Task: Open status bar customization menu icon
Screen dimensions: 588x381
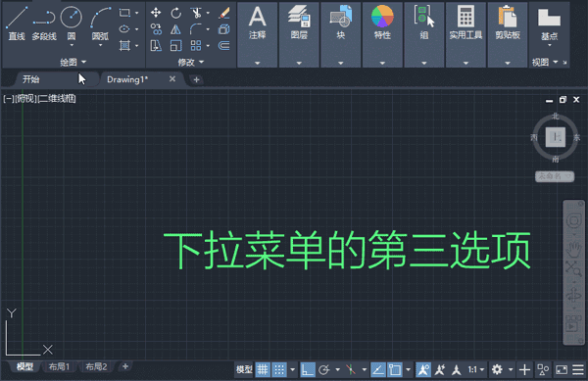Action: click(x=578, y=370)
